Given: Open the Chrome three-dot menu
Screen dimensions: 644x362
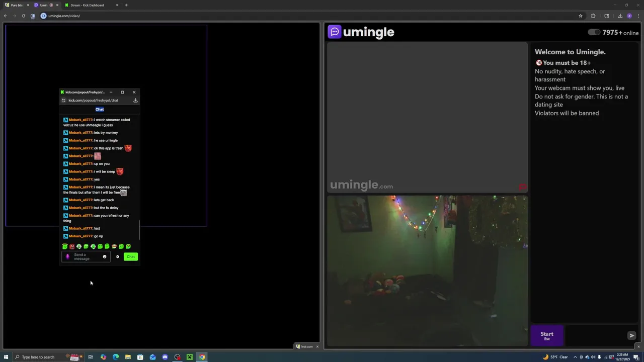Looking at the screenshot, I should pyautogui.click(x=638, y=16).
